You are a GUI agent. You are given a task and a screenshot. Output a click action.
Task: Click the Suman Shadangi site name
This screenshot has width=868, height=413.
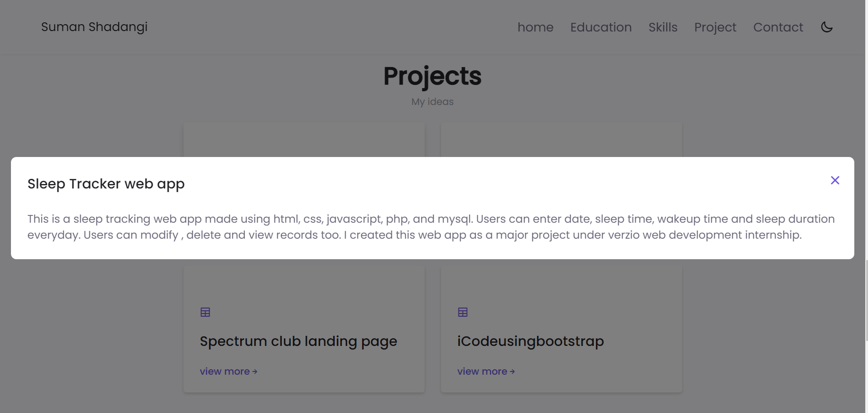94,27
